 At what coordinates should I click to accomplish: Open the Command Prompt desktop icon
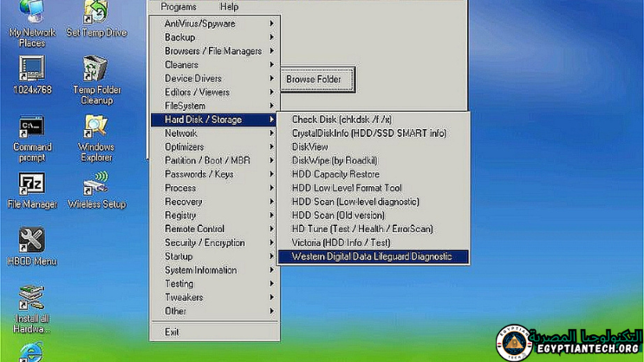point(31,128)
